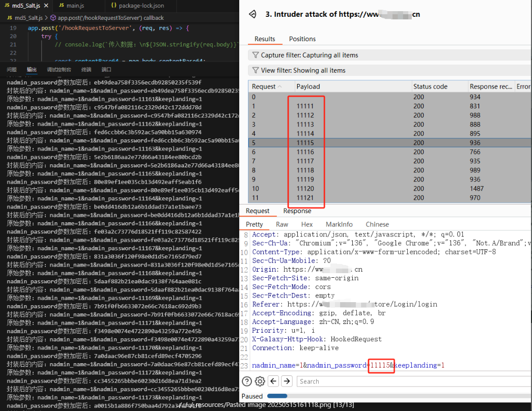532x411 pixels.
Task: Open the Hex view tab
Action: click(x=307, y=224)
